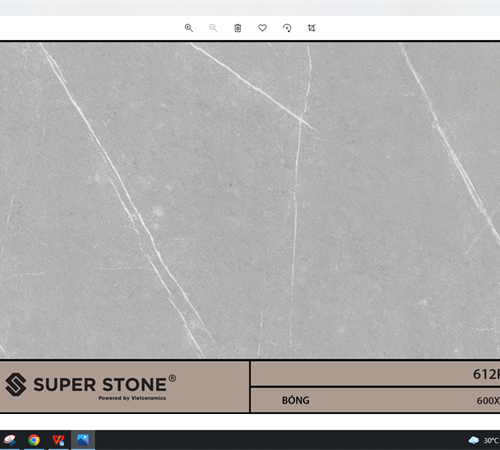500x450 pixels.
Task: Click the 30°C temperature reading
Action: pyautogui.click(x=491, y=441)
